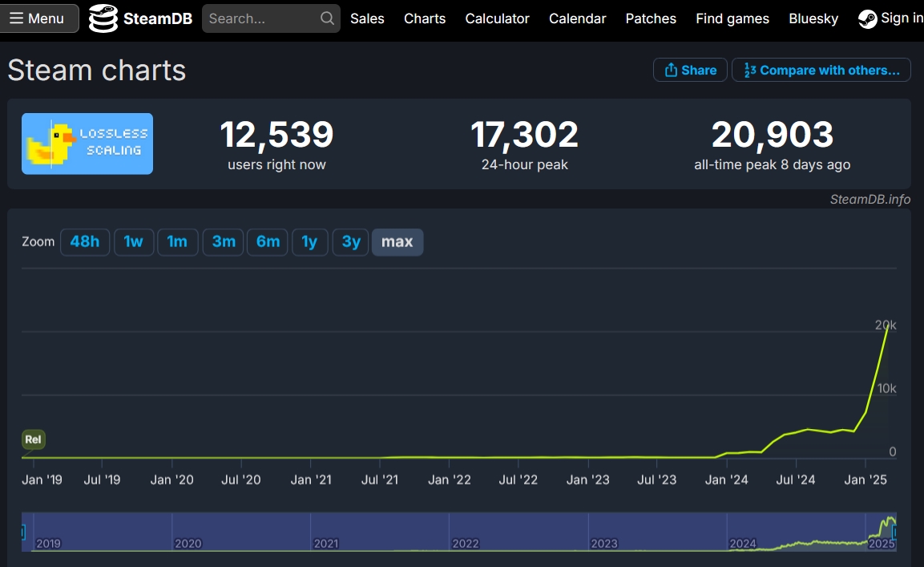
Task: Click the magnifying glass search icon
Action: point(327,18)
